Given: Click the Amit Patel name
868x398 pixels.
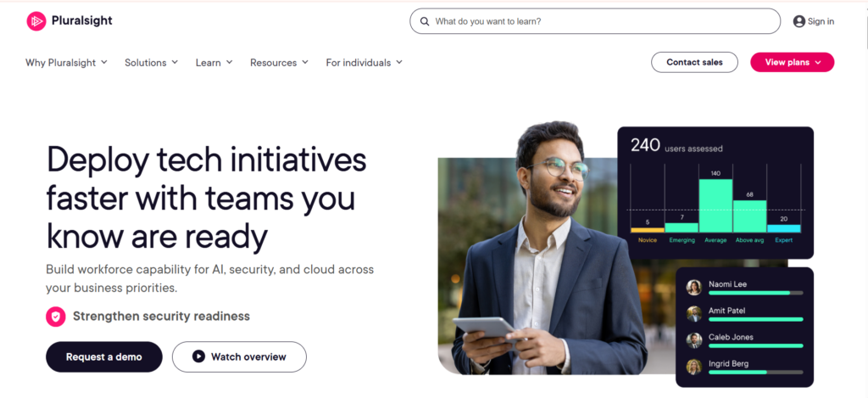Looking at the screenshot, I should tap(726, 311).
